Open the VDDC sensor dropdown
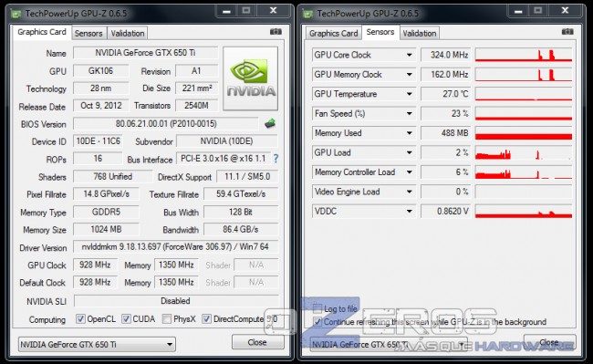The image size is (593, 364). 410,211
